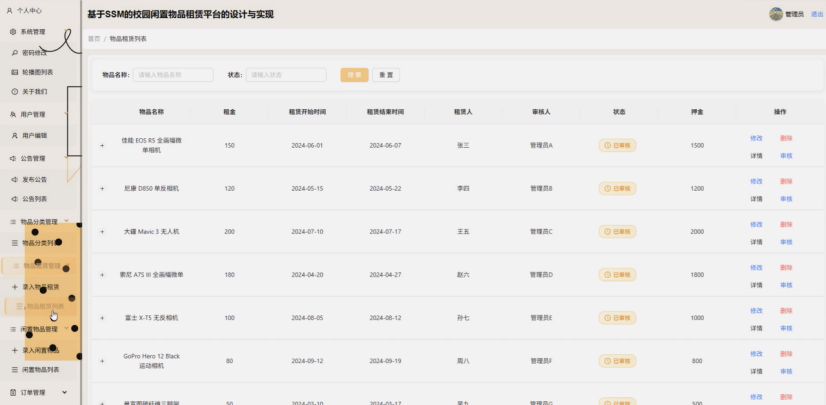826x405 pixels.
Task: Go to 首页 via breadcrumb
Action: 94,39
